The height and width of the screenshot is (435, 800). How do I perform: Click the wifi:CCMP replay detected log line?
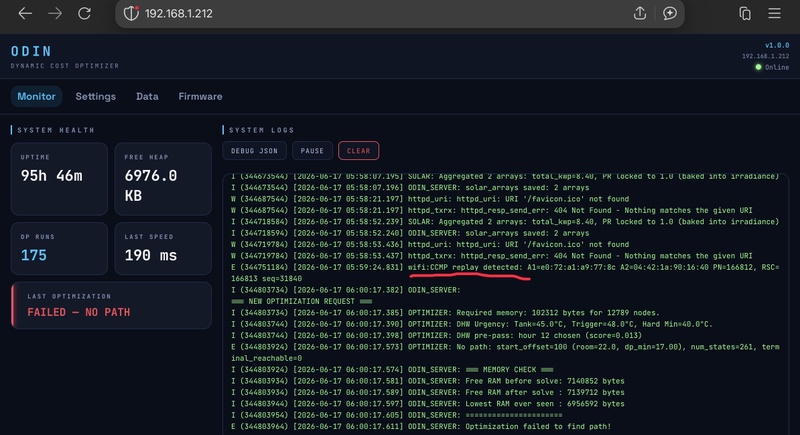point(505,273)
